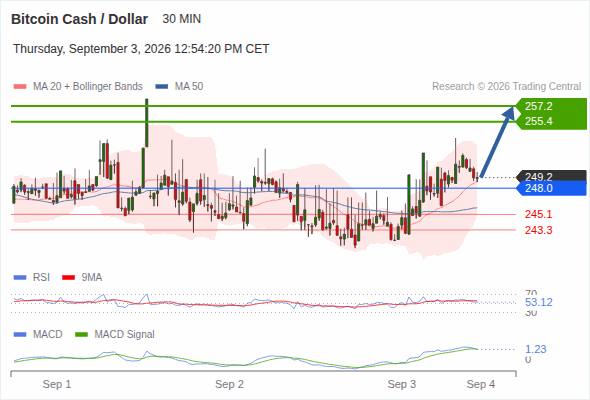590x400 pixels.
Task: Click the 248.0 pivot price label
Action: click(x=538, y=188)
